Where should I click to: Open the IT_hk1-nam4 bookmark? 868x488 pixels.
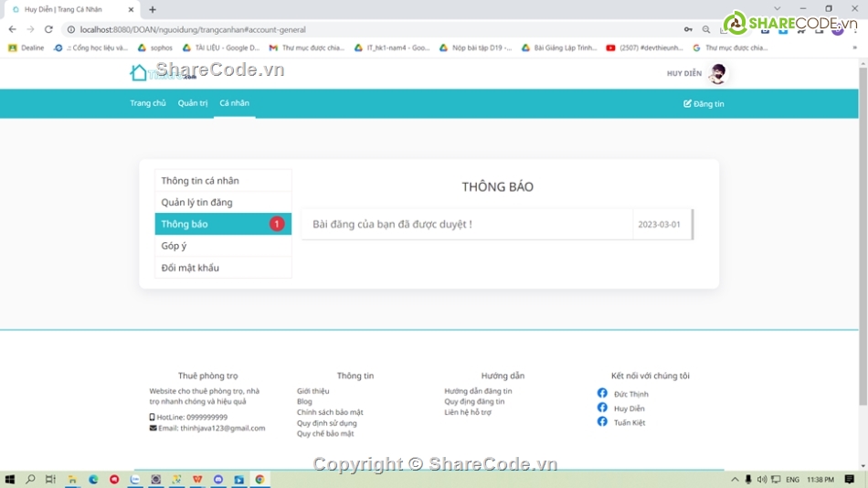pos(392,48)
